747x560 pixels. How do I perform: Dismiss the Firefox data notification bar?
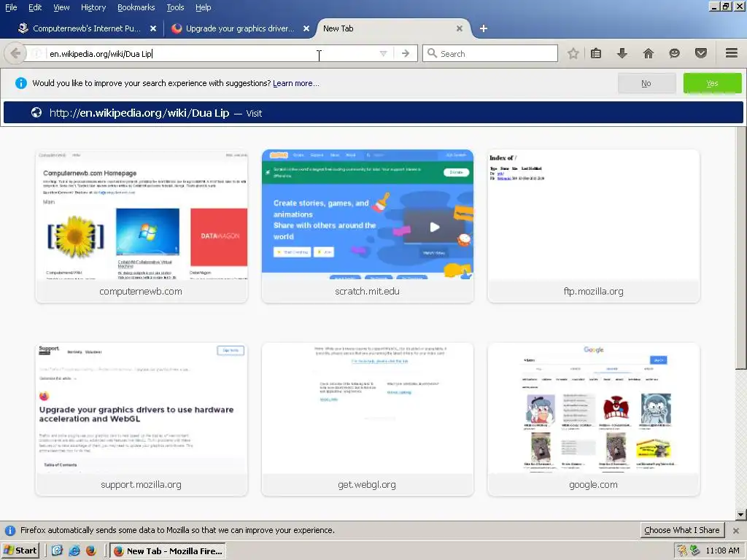click(x=736, y=531)
